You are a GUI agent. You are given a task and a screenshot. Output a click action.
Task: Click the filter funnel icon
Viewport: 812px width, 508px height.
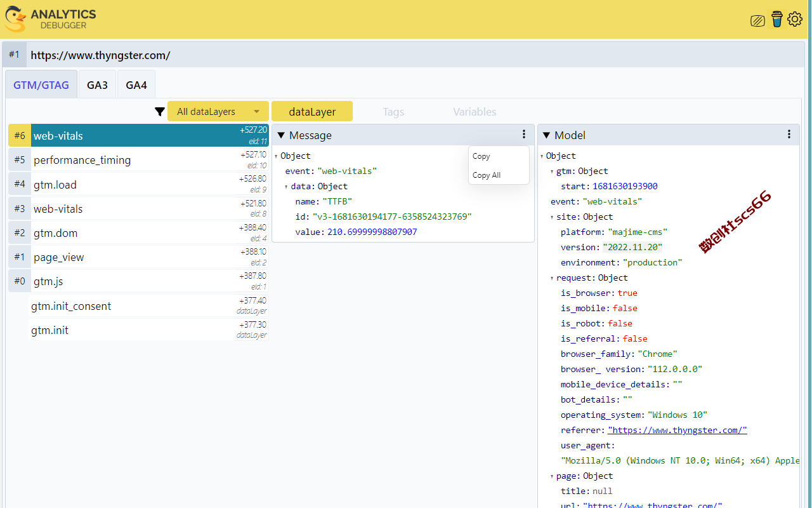pyautogui.click(x=160, y=112)
